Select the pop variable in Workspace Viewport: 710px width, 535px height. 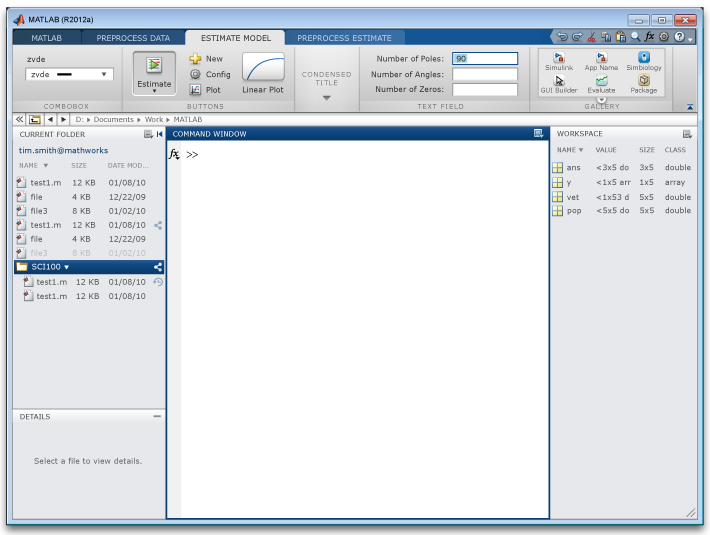[624, 210]
